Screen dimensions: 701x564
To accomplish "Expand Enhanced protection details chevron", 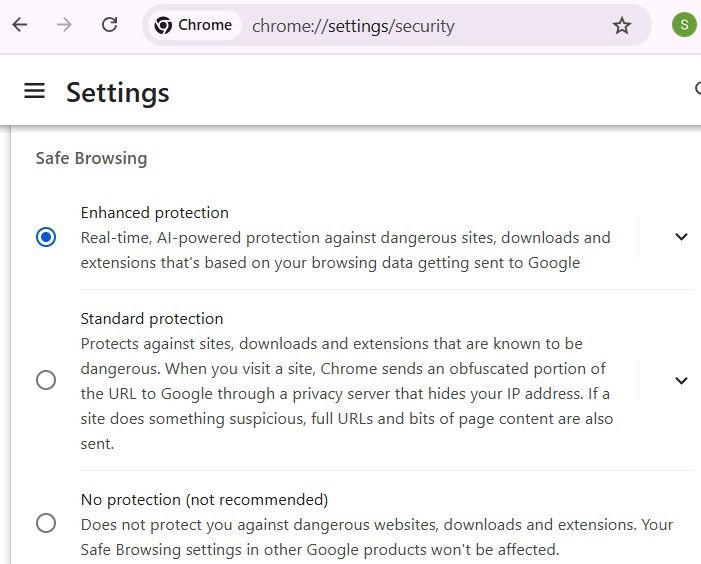I will coord(681,237).
